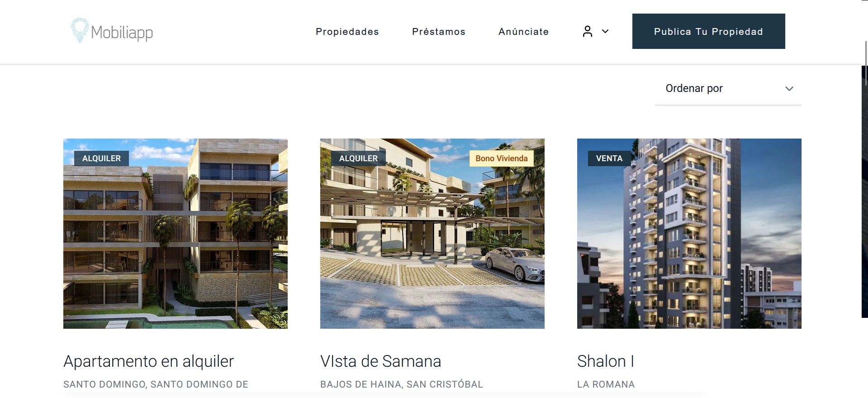Open the Shalon I tower photo
Viewport: 868px width, 398px height.
click(x=689, y=234)
